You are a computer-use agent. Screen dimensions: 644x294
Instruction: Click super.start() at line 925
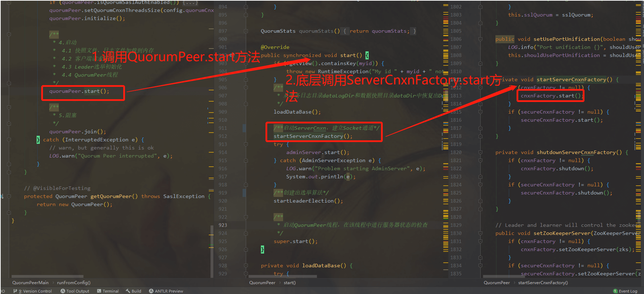[296, 241]
